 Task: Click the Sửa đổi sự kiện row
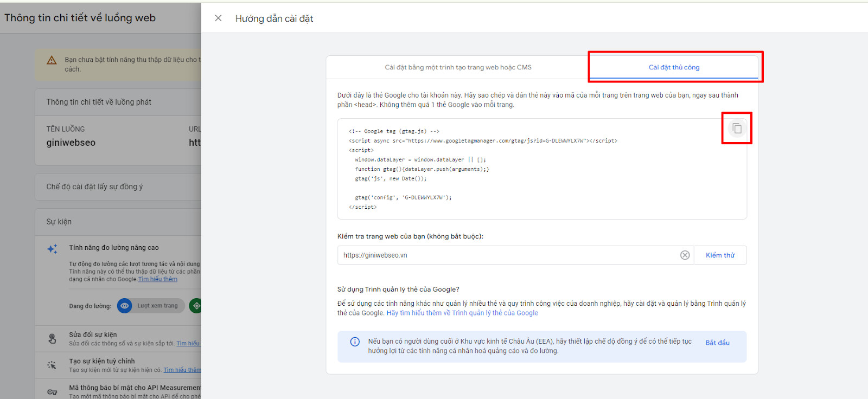[118, 339]
